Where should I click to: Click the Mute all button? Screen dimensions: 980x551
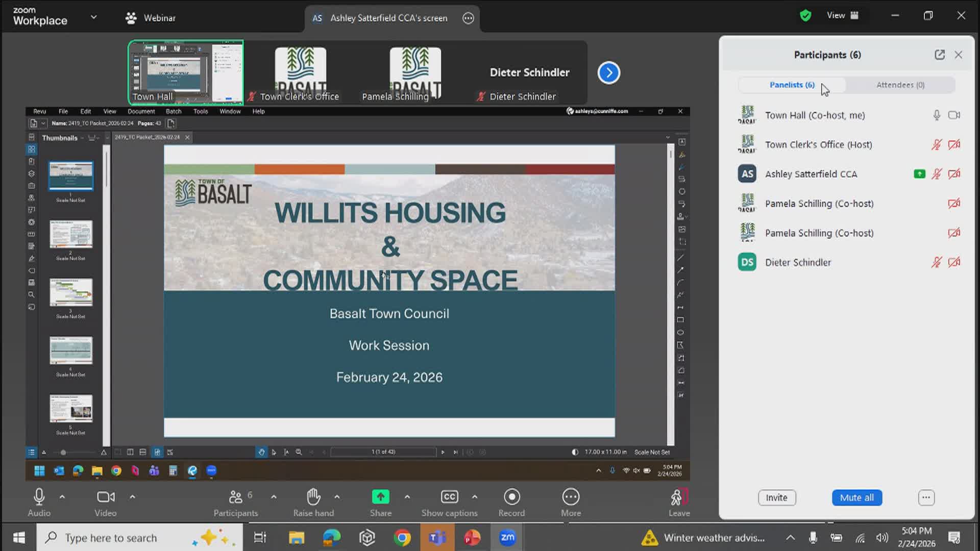pos(856,497)
